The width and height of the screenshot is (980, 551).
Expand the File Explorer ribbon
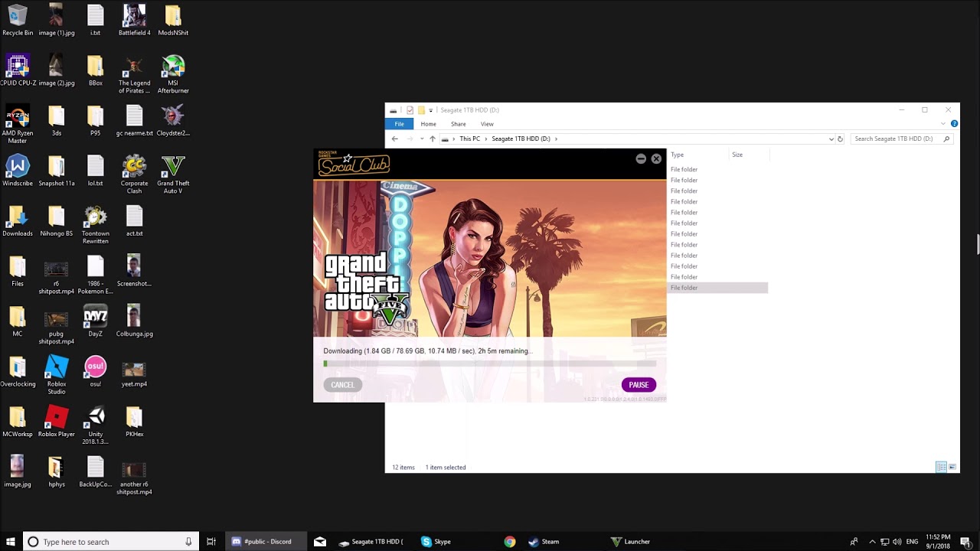click(x=945, y=124)
